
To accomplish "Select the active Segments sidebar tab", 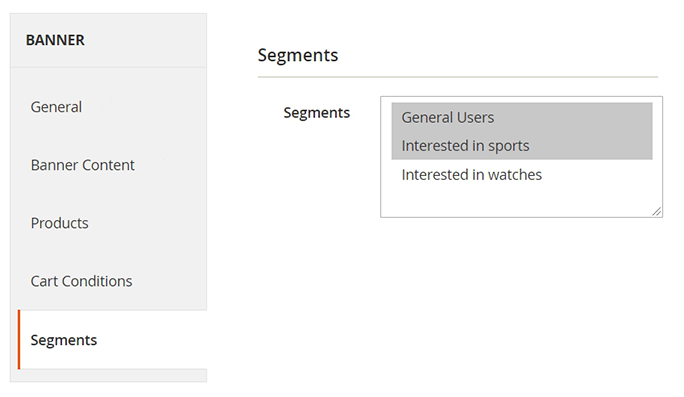I will (x=113, y=339).
